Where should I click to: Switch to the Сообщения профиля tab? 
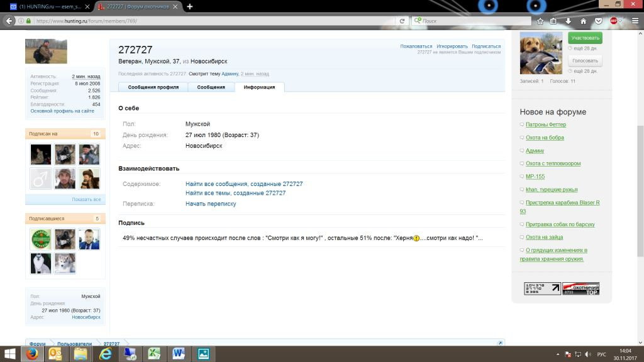click(x=153, y=87)
